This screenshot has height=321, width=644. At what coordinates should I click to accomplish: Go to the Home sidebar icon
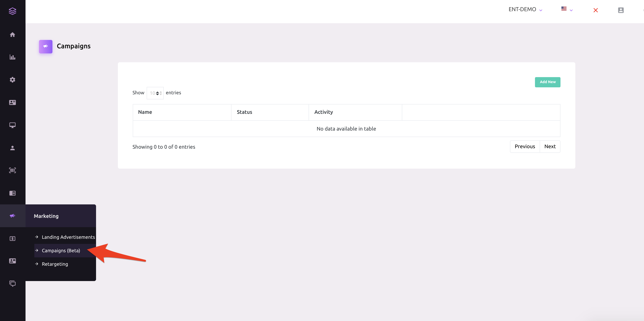[x=13, y=35]
